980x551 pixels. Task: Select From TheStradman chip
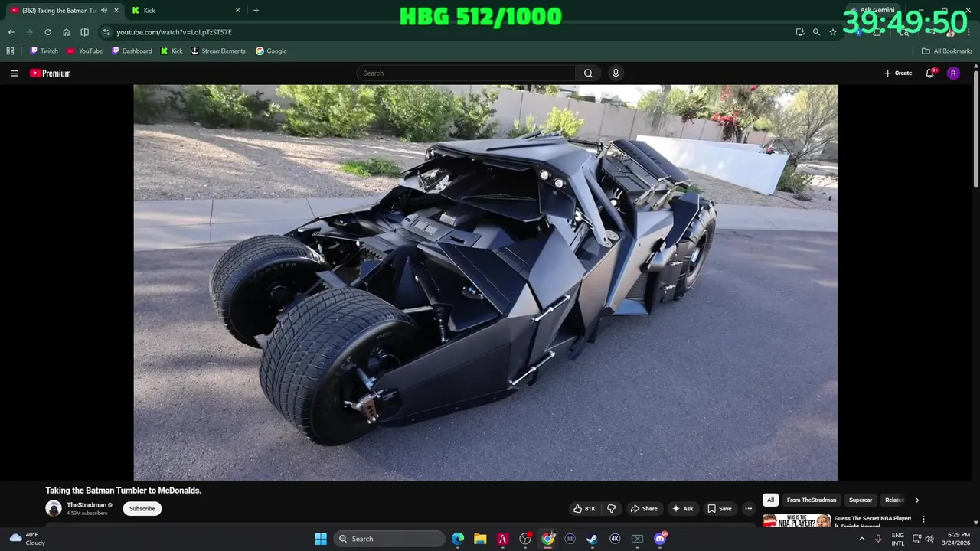pos(812,500)
